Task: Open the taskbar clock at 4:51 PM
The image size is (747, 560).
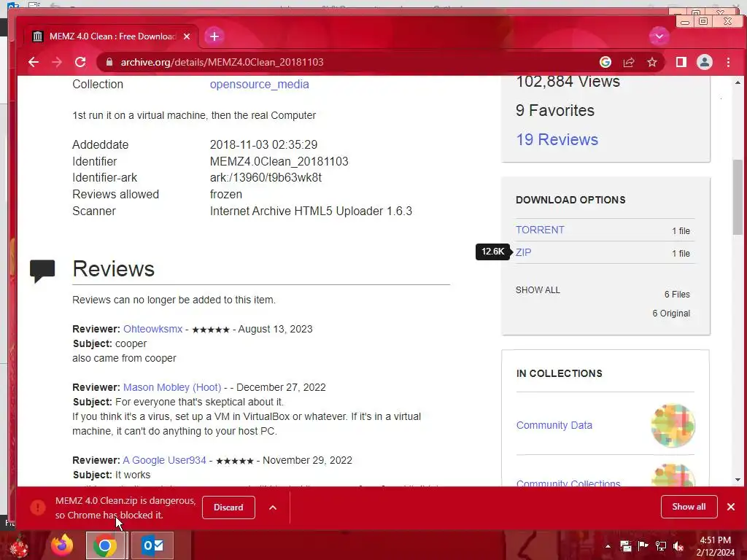Action: pyautogui.click(x=715, y=546)
